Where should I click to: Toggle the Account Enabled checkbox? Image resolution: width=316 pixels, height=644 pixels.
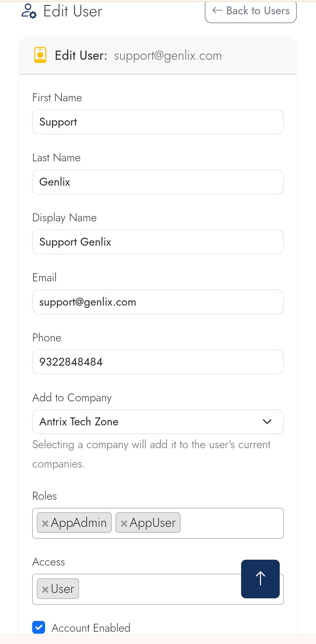coord(39,627)
